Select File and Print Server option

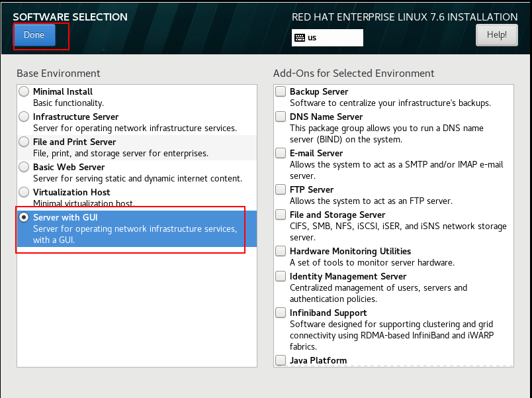pos(24,142)
